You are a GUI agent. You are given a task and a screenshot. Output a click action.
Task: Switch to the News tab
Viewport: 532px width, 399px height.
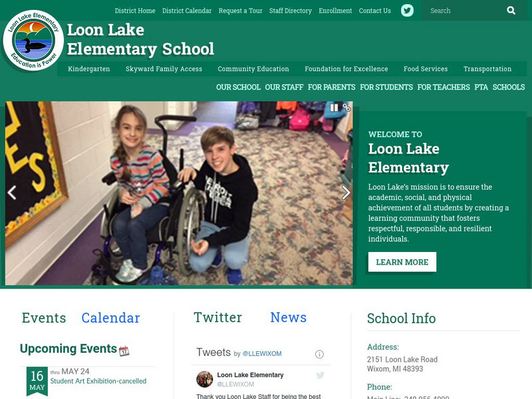pos(288,317)
